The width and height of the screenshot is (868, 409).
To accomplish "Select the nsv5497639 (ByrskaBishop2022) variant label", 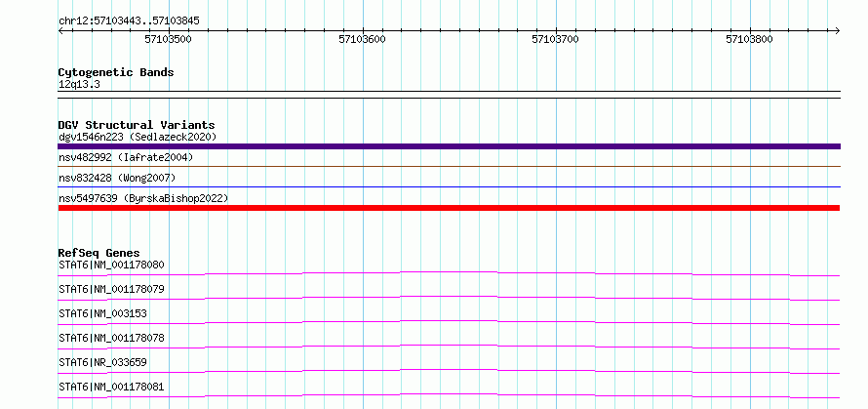I will (143, 198).
